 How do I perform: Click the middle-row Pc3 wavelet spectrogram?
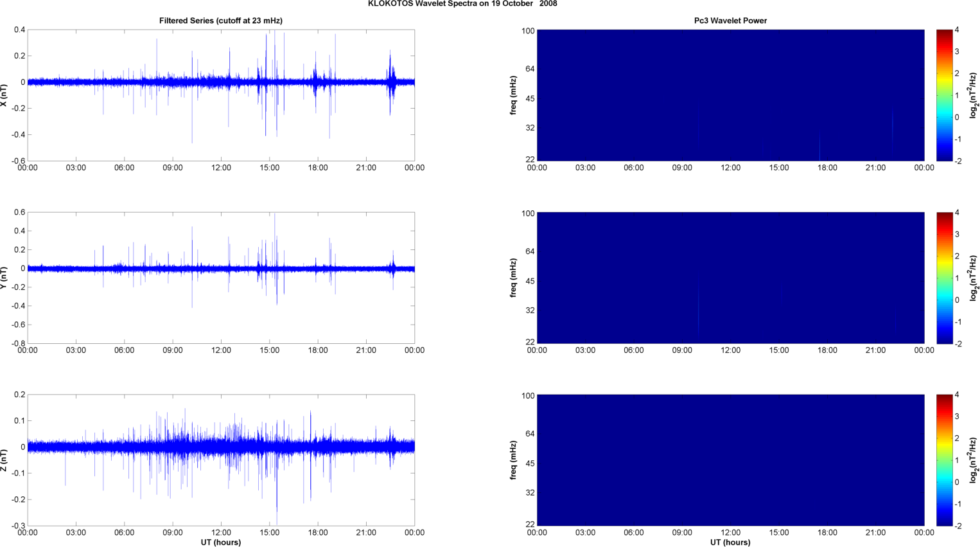coord(730,278)
